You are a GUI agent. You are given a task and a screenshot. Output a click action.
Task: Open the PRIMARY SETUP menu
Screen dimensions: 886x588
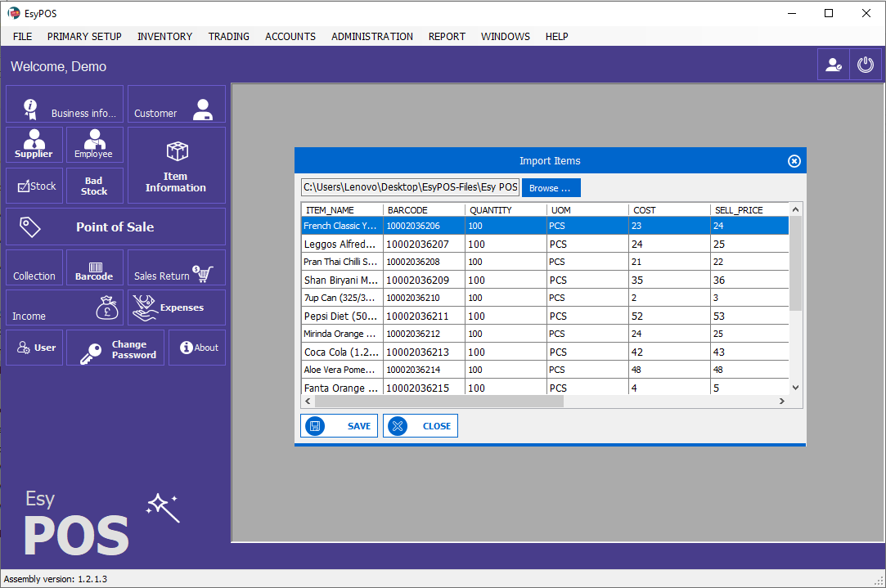coord(84,36)
